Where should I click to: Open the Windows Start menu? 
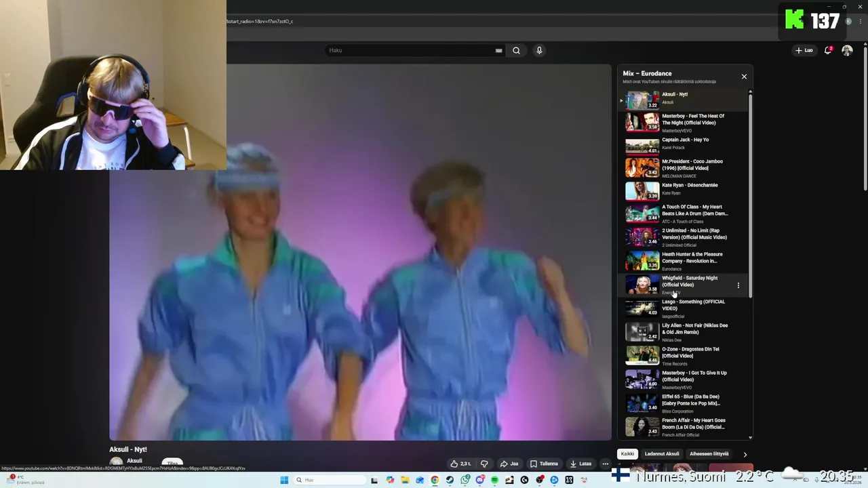[284, 481]
